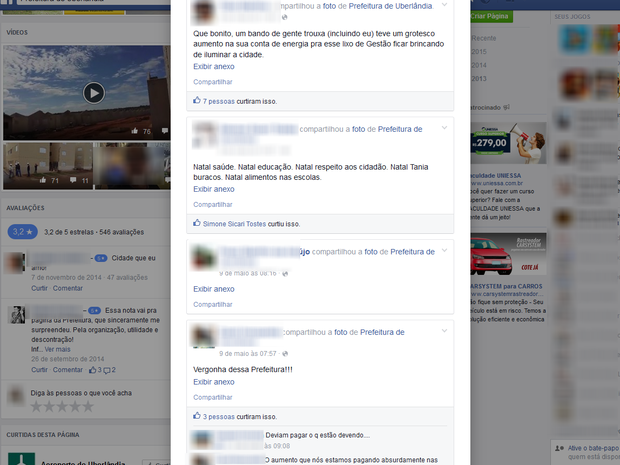
Task: Open chevron menu on the Vergonha dessa Prefeitura post
Action: coord(444,331)
